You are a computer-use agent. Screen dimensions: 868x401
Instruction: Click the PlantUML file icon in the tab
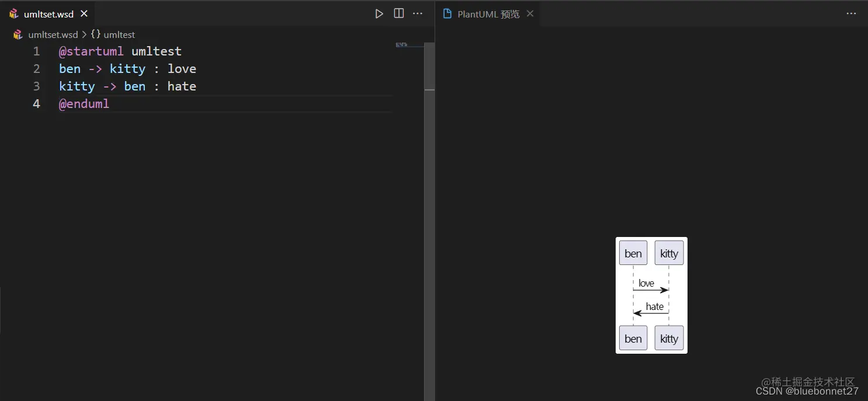13,13
